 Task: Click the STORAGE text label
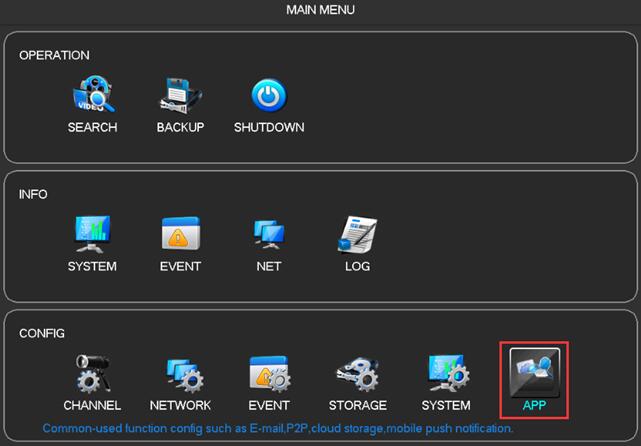click(358, 405)
